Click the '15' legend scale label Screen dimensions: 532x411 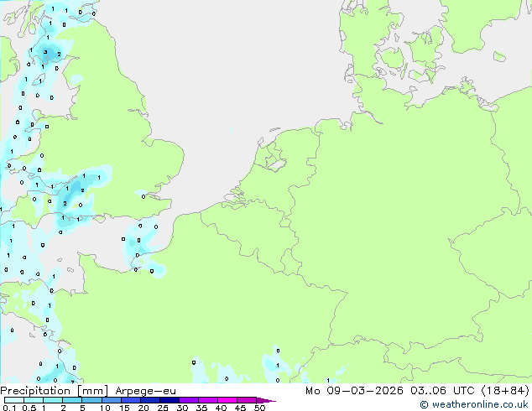click(124, 408)
